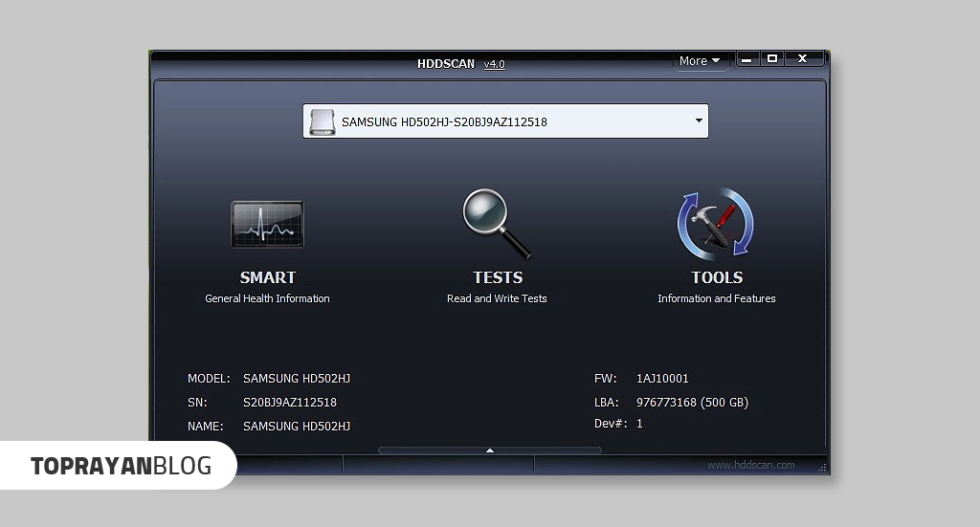
Task: Click the serial number S20BJ9AZ112518
Action: (x=289, y=402)
